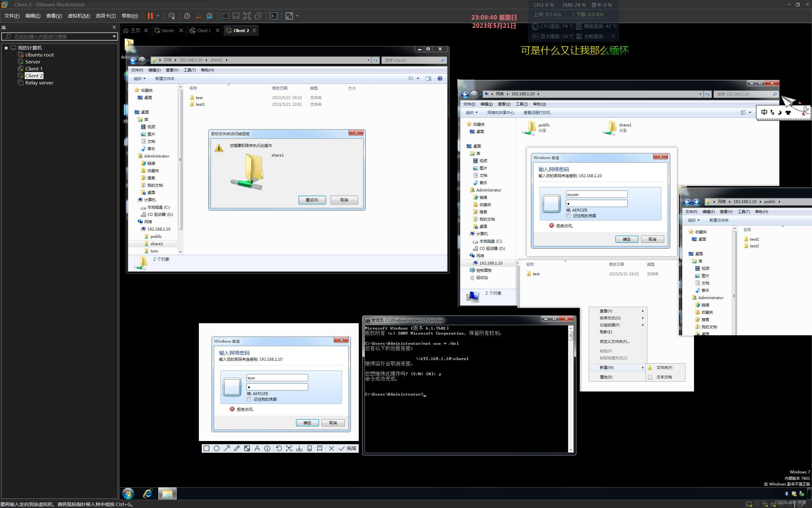Image resolution: width=812 pixels, height=508 pixels.
Task: Click 重试(R) in access denied dialog
Action: (x=312, y=200)
